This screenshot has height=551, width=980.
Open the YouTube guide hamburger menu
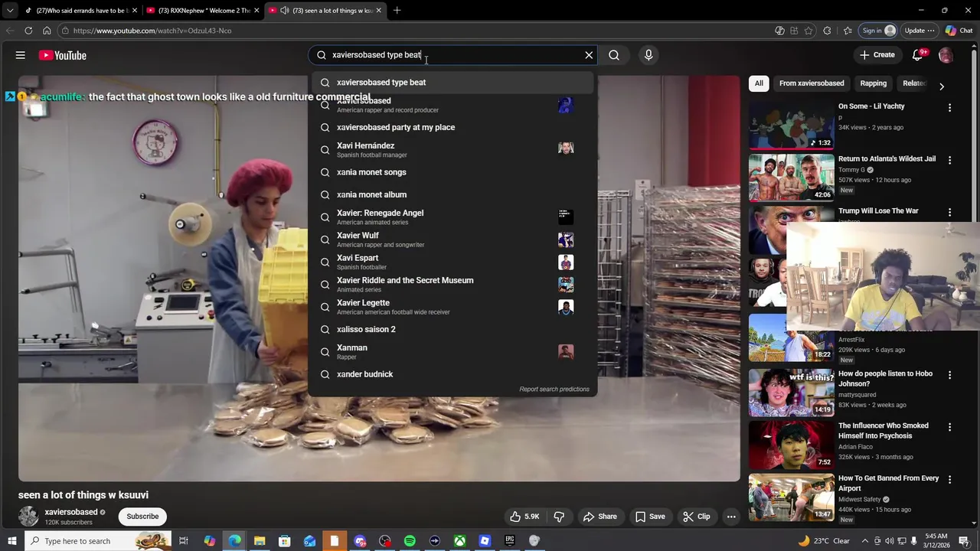click(x=21, y=55)
